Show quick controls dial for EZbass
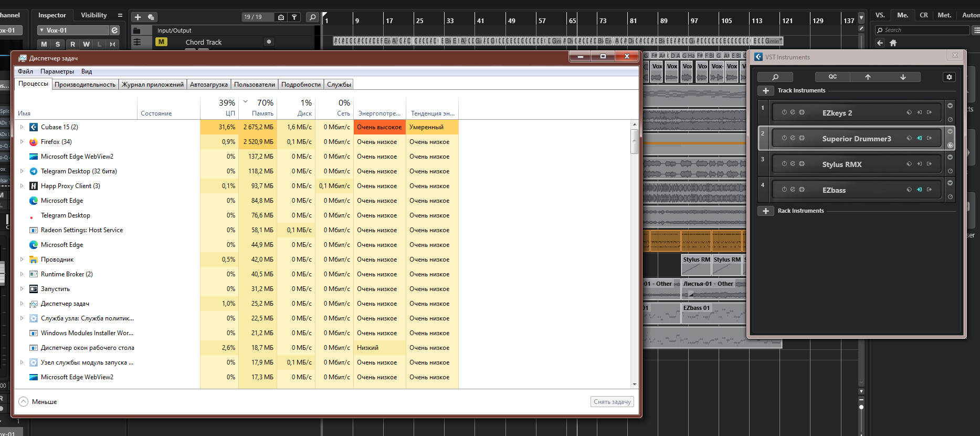980x436 pixels. tap(950, 197)
